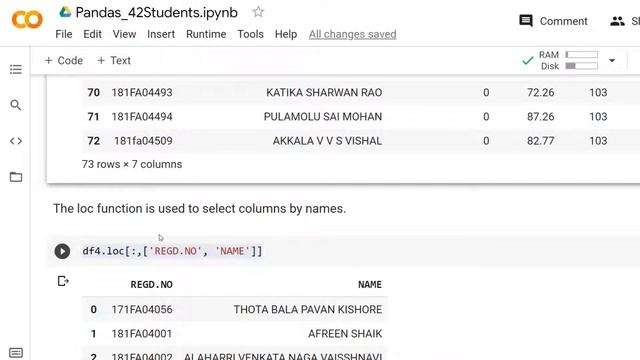Open the Help menu
The width and height of the screenshot is (640, 360).
pyautogui.click(x=286, y=34)
